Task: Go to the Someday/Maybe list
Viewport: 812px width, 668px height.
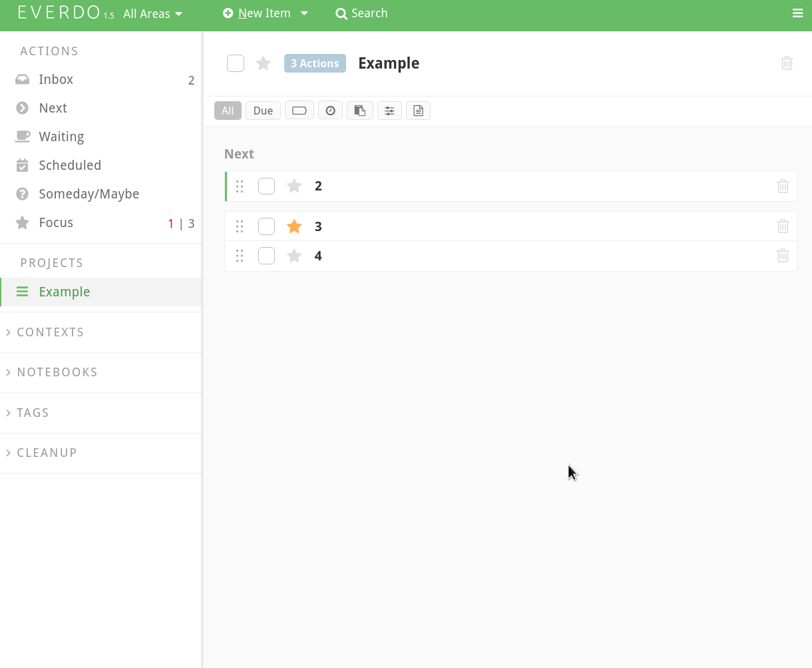Action: pyautogui.click(x=89, y=194)
